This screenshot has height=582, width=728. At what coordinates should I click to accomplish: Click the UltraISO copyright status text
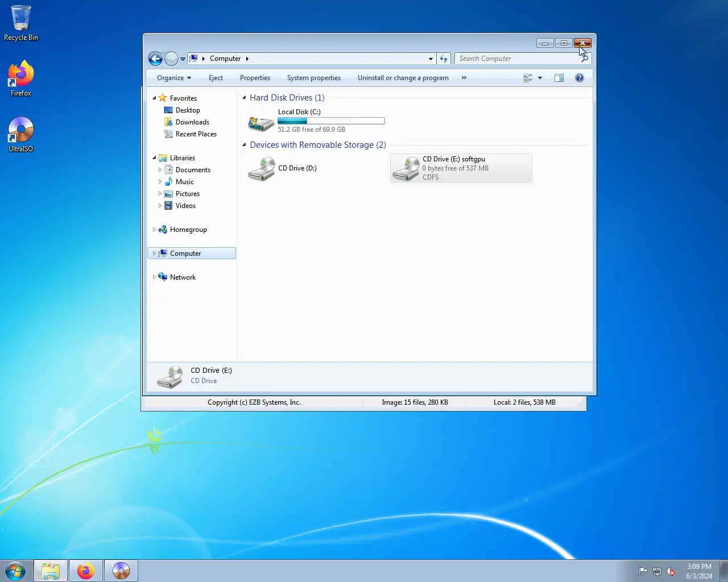pyautogui.click(x=254, y=402)
